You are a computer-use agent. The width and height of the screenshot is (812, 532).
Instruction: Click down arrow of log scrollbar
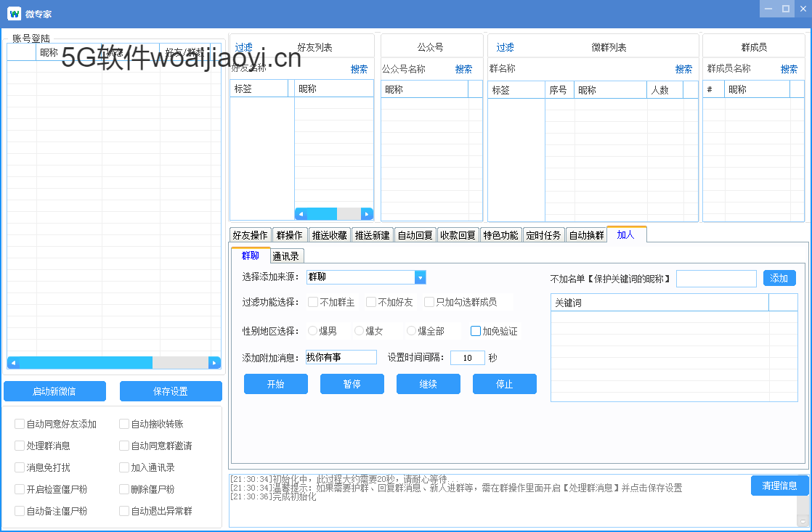point(803,522)
